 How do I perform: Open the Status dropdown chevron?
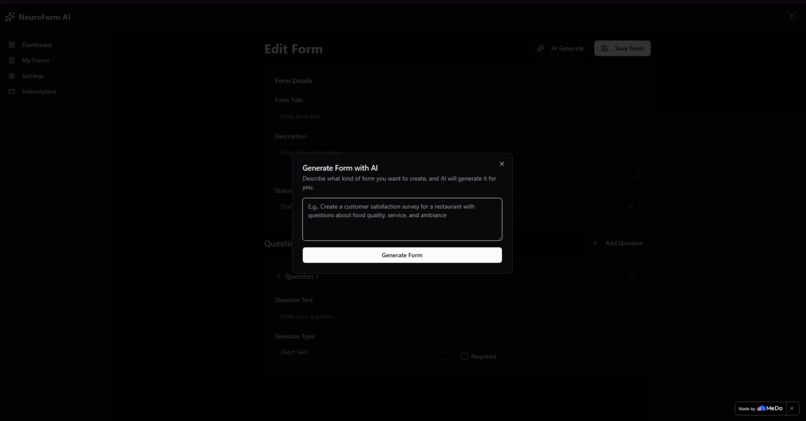click(x=631, y=207)
